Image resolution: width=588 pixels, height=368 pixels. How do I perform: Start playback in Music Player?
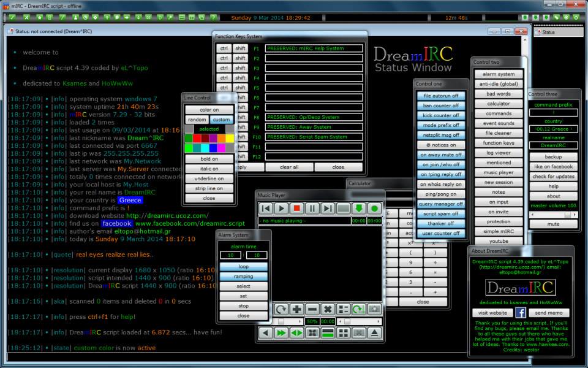coord(281,209)
